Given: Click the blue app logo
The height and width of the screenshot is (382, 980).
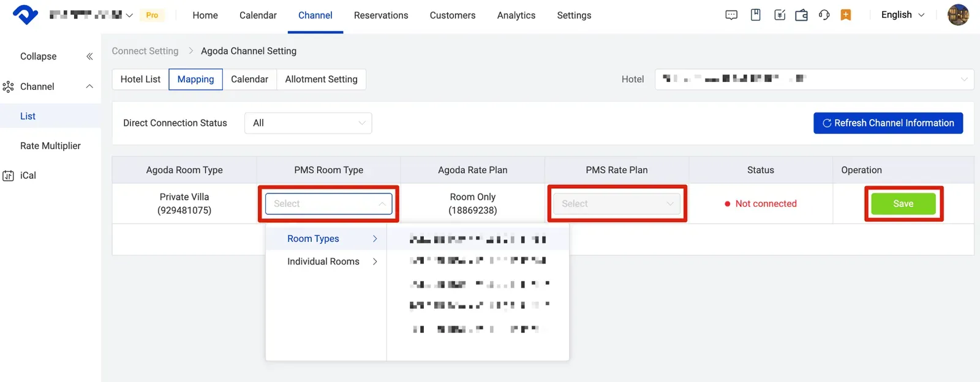Looking at the screenshot, I should pos(25,15).
